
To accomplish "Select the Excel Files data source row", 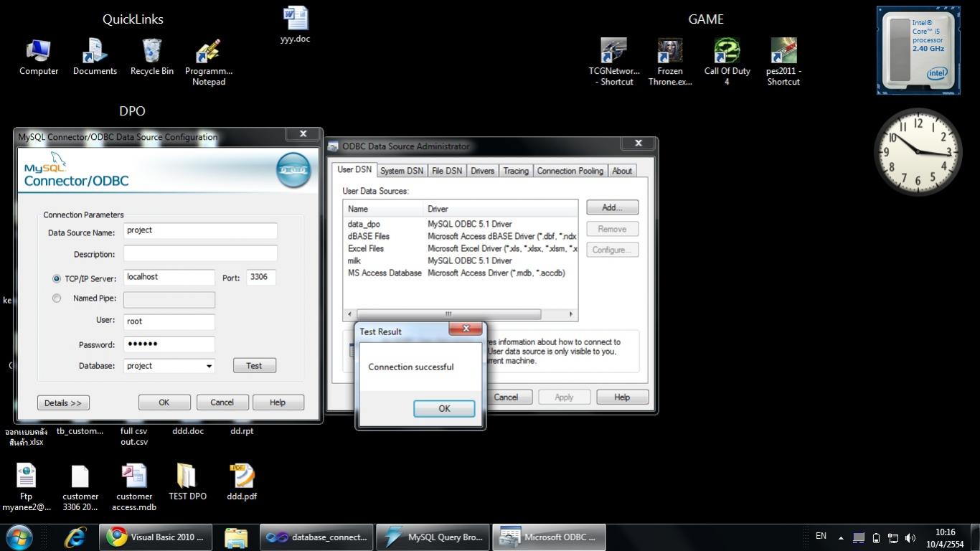I will coord(461,248).
